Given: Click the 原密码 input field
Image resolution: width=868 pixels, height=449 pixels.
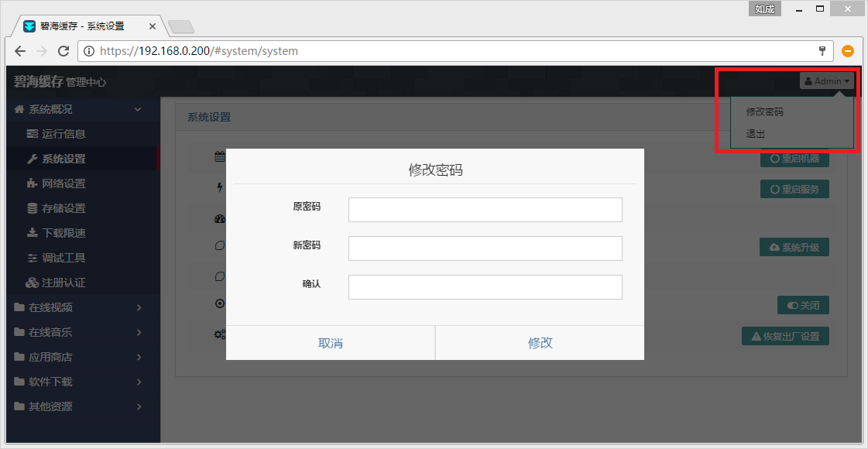Looking at the screenshot, I should [x=485, y=210].
